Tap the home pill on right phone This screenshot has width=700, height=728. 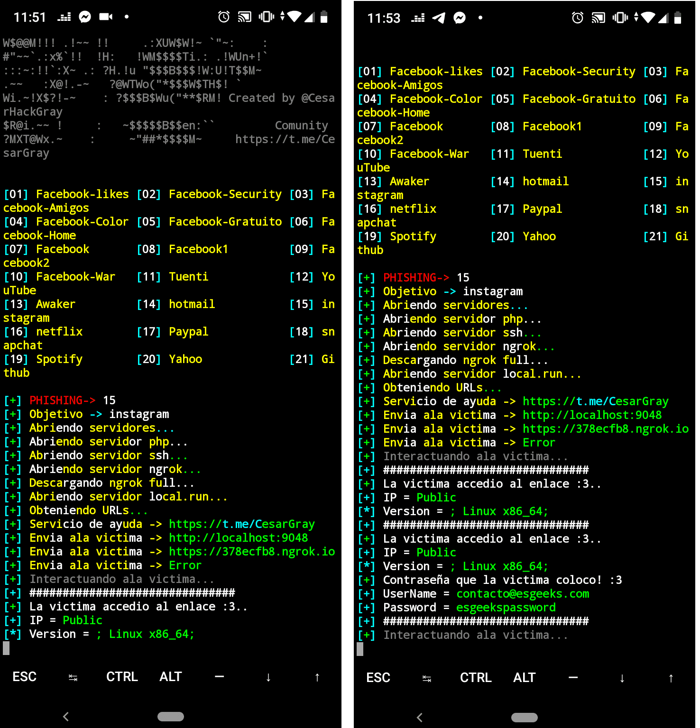click(x=525, y=718)
